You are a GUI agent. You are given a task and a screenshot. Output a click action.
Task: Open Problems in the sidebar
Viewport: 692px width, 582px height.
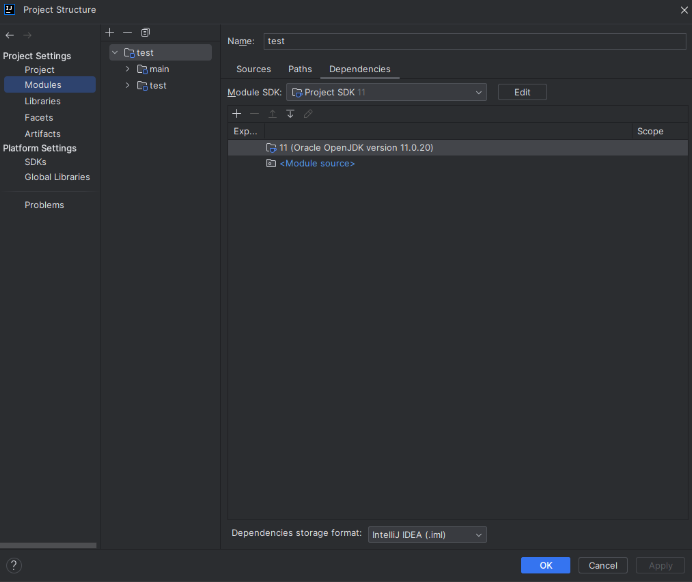[x=44, y=205]
